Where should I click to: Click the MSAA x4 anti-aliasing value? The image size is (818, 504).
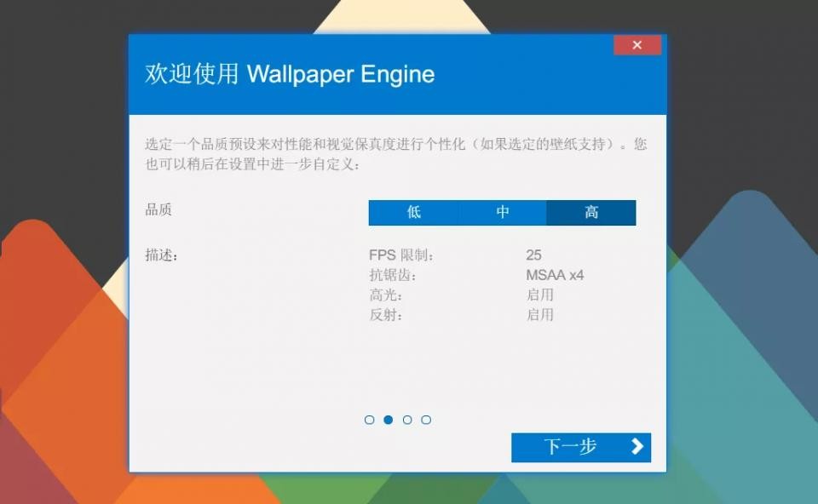[555, 275]
